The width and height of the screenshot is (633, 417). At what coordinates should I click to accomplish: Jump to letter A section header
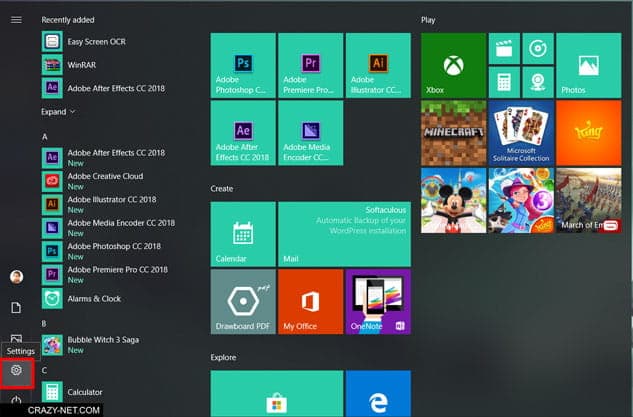coord(44,137)
